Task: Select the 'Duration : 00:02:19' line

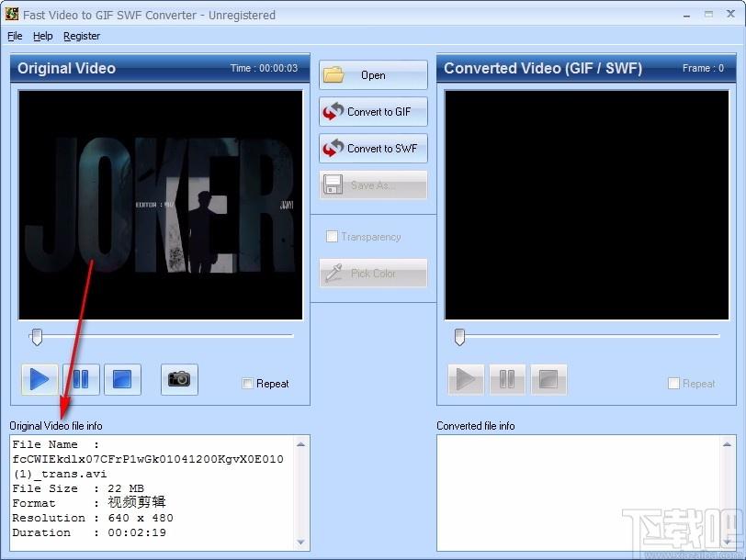Action: pos(89,532)
